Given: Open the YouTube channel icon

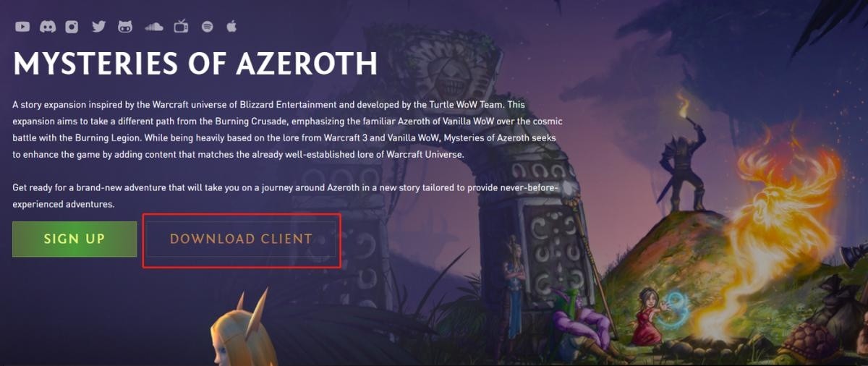Looking at the screenshot, I should click(22, 27).
